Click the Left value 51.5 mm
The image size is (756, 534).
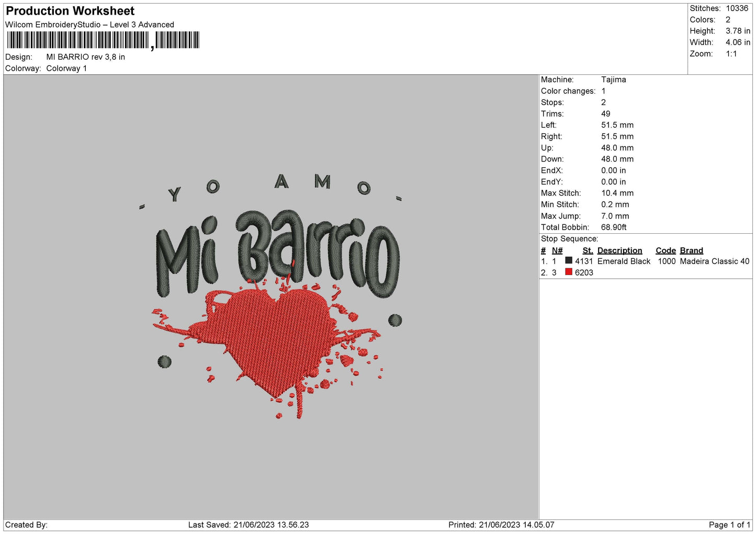pos(617,126)
